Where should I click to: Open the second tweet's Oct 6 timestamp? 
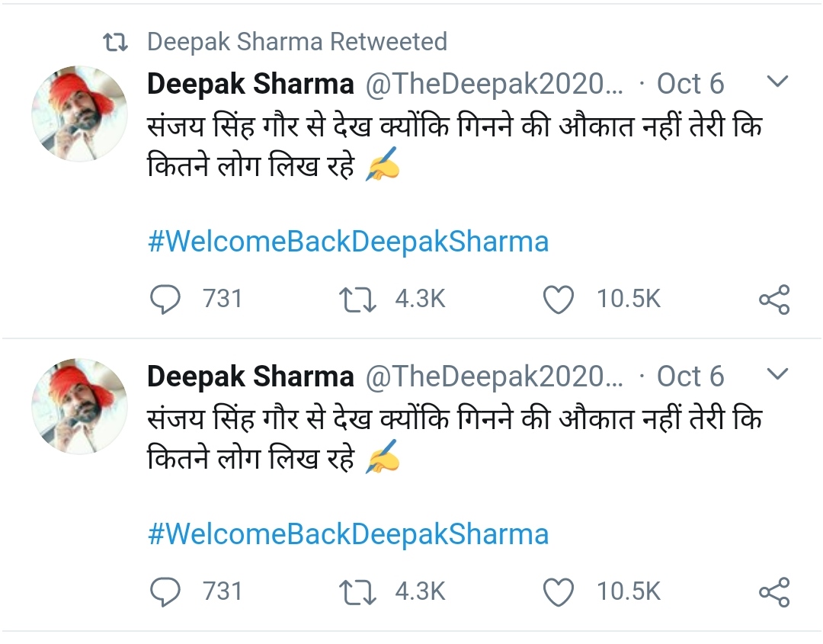pos(690,376)
